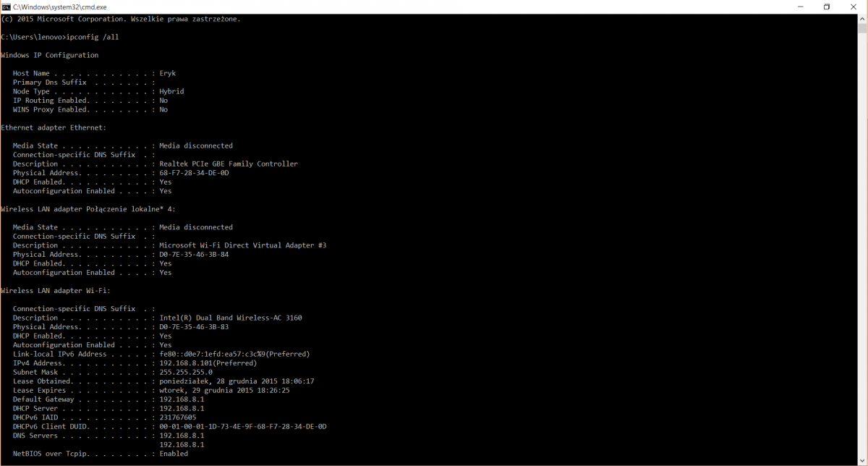Click 'Media disconnected' under Połączenie lokalne* 4
The height and width of the screenshot is (466, 868).
point(196,227)
